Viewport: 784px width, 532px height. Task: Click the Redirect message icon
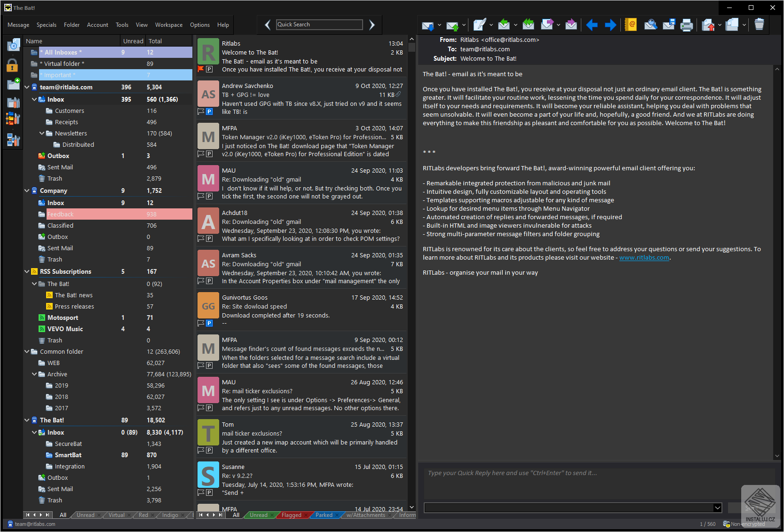571,24
